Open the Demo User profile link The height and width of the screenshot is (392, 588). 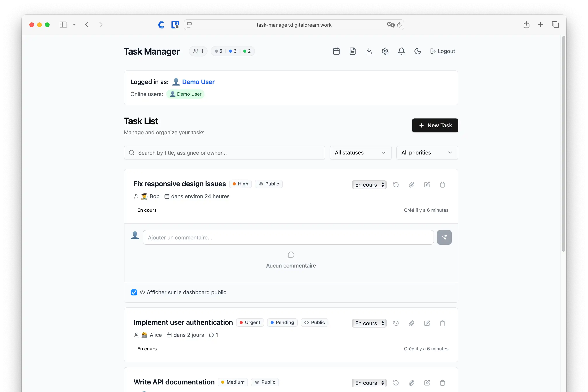pos(198,82)
